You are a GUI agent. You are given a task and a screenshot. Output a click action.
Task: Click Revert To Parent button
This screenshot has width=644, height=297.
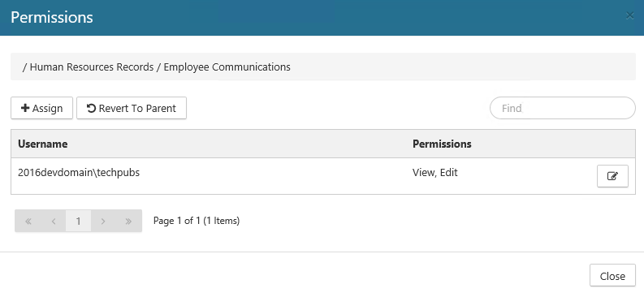(132, 108)
